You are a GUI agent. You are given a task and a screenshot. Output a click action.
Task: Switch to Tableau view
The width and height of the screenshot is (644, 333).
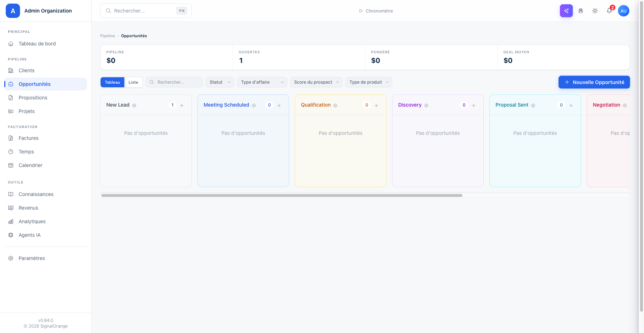pyautogui.click(x=112, y=82)
